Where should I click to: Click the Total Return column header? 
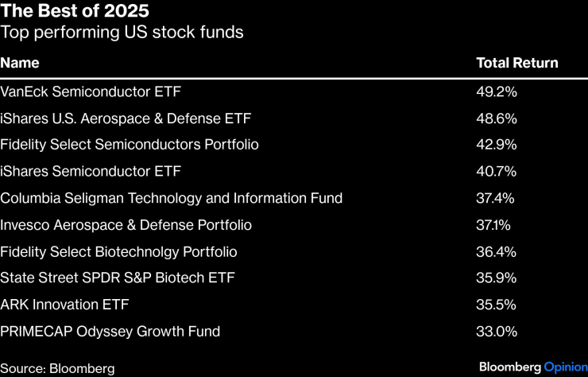(x=516, y=63)
